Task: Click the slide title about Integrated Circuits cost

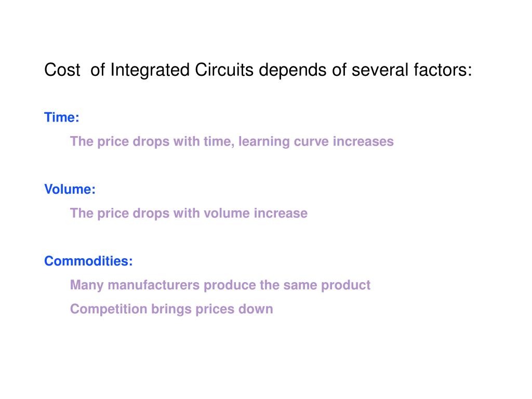Action: pos(258,70)
